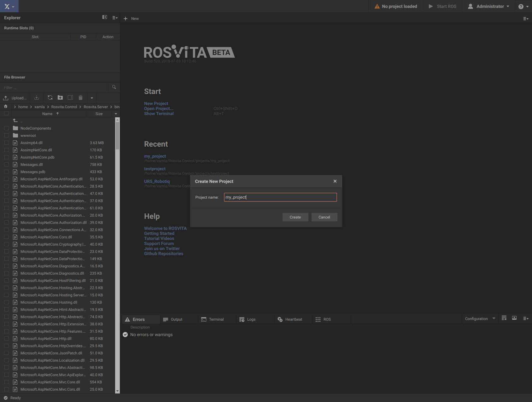Go to the home root icon in breadcrumb
This screenshot has height=402, width=532.
(6, 107)
